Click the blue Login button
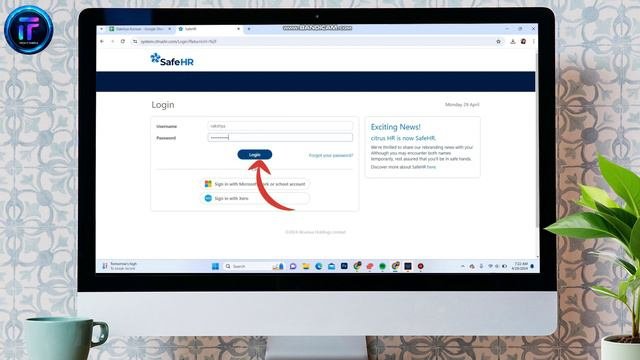This screenshot has width=640, height=360. tap(255, 155)
